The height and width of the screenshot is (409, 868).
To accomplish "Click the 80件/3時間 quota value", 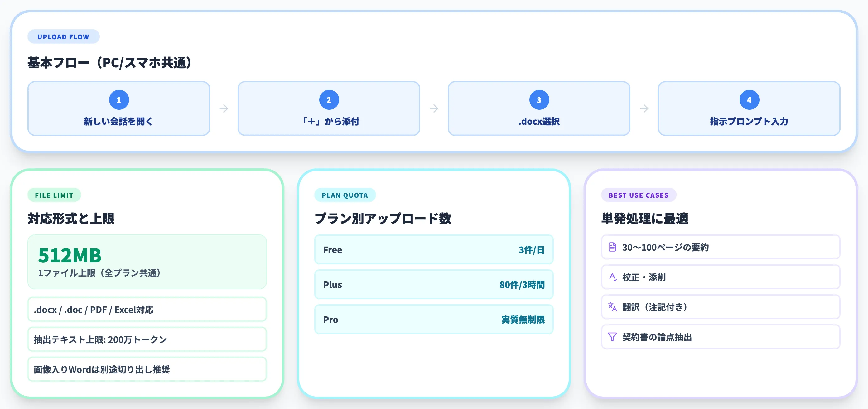I will pyautogui.click(x=522, y=285).
